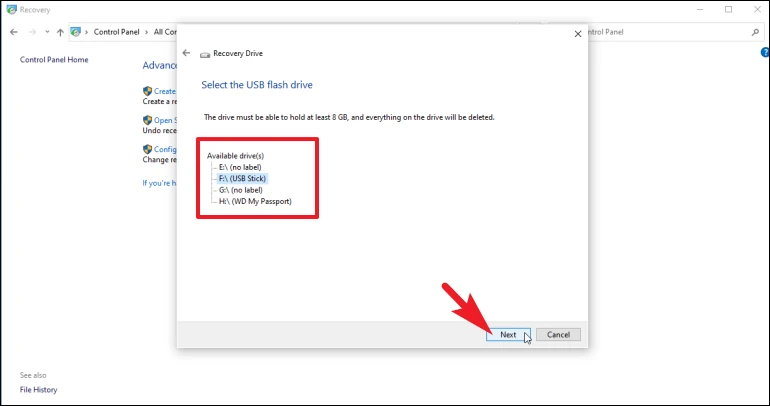Cancel the Recovery Drive wizard
The image size is (770, 406).
(558, 335)
